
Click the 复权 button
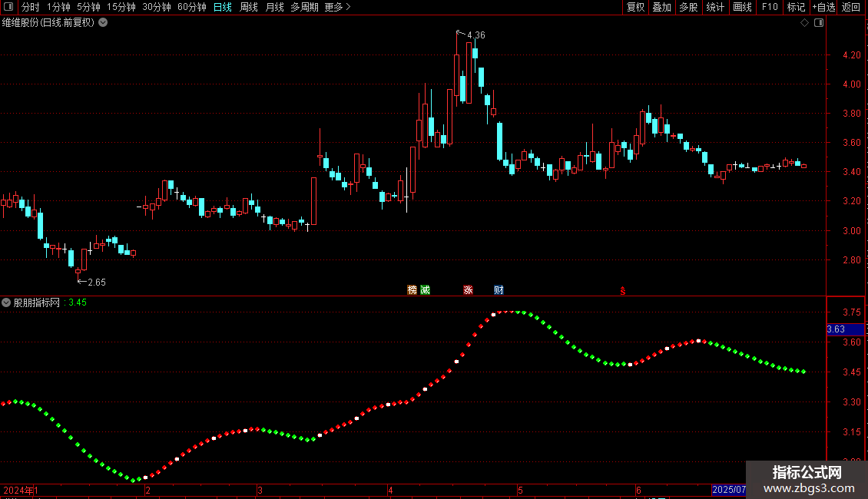pyautogui.click(x=635, y=7)
